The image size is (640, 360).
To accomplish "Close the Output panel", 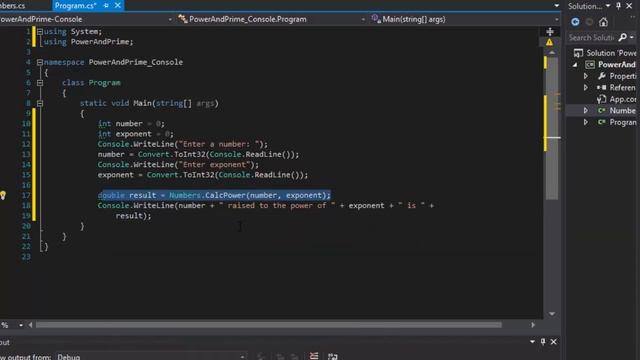I will 553,342.
